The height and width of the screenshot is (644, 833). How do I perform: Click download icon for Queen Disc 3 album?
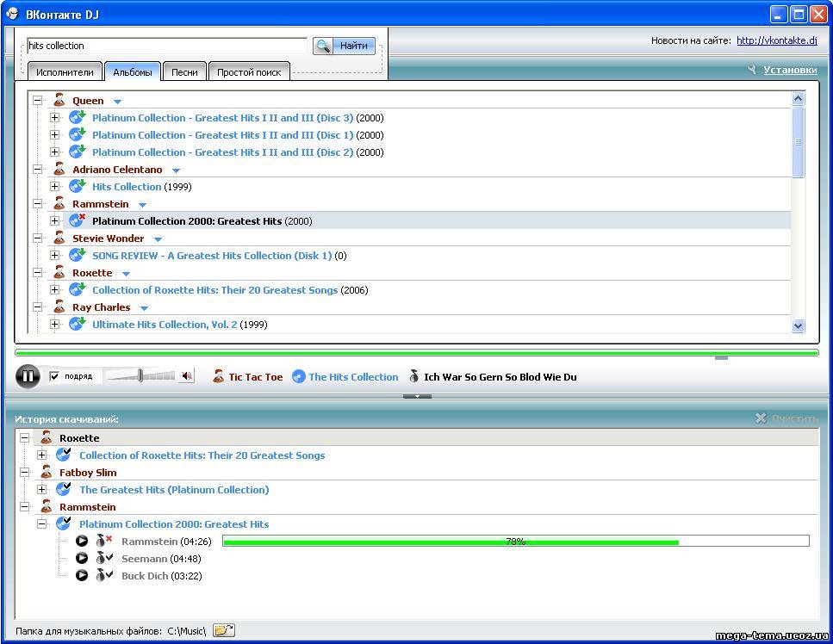click(77, 117)
